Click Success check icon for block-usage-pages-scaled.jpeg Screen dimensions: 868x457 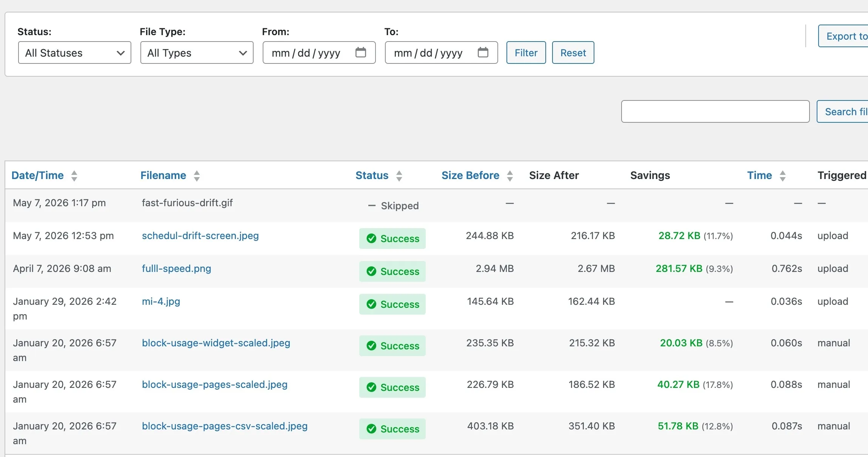[371, 387]
